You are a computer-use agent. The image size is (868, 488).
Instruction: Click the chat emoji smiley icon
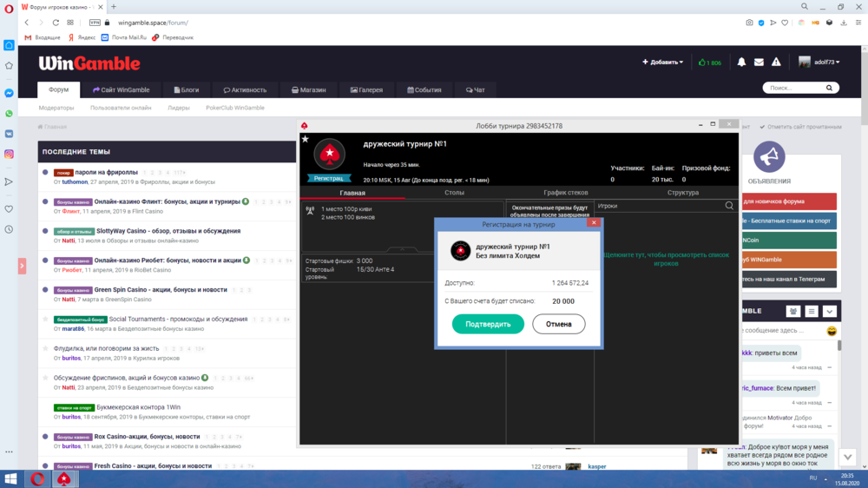point(832,331)
